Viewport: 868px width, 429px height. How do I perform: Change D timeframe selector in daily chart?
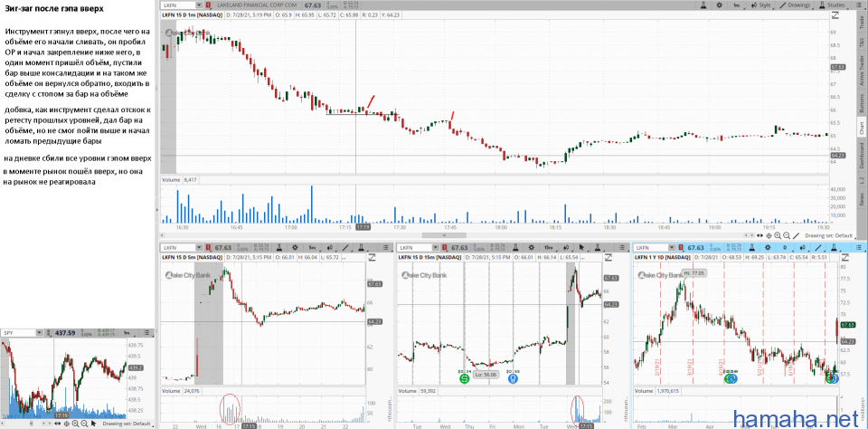pyautogui.click(x=787, y=247)
